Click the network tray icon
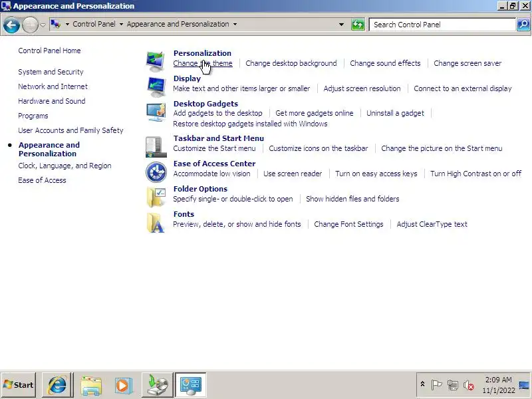 (452, 385)
